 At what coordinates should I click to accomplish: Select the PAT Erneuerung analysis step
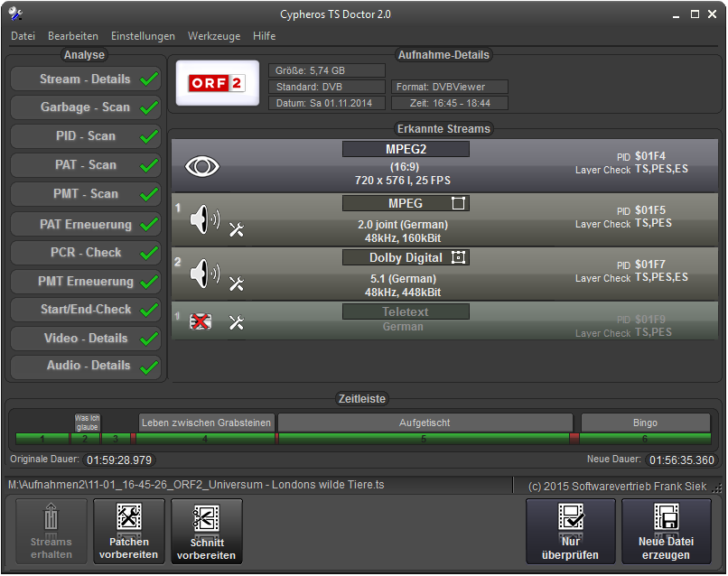pos(86,224)
